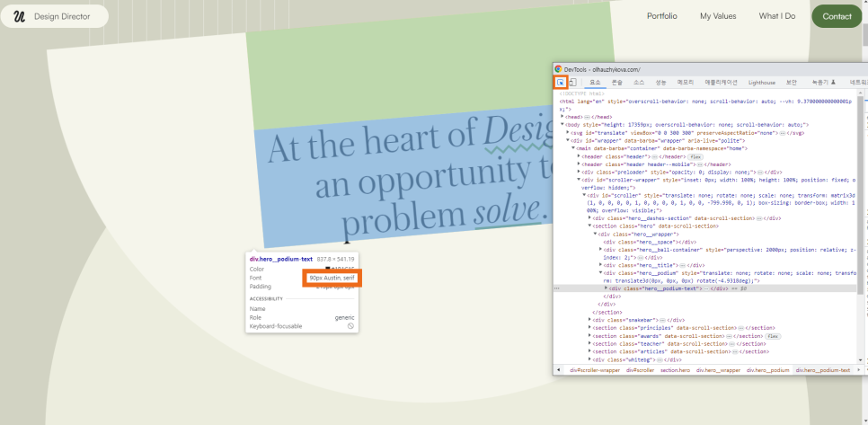Screen dimensions: 868x425
Task: Collapse the hero__podium div node
Action: [601, 272]
